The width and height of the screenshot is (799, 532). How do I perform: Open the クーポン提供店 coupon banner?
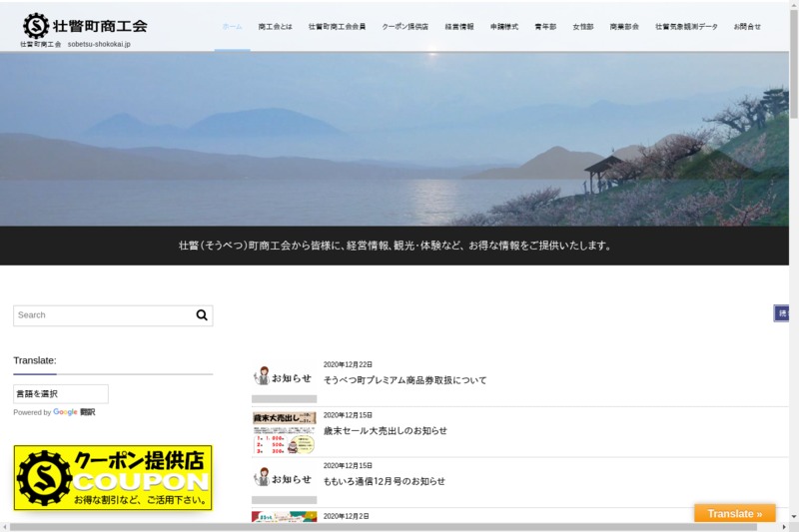point(113,478)
